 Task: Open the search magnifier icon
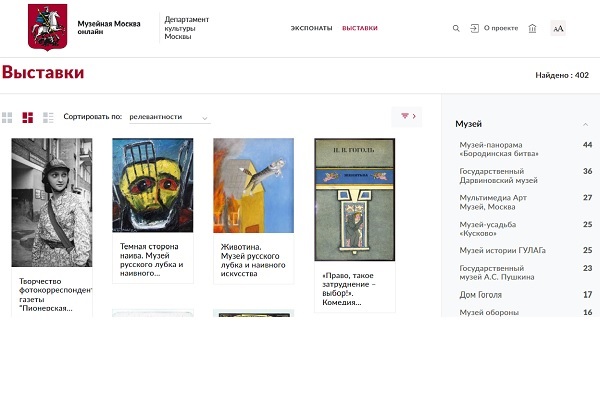coord(456,28)
